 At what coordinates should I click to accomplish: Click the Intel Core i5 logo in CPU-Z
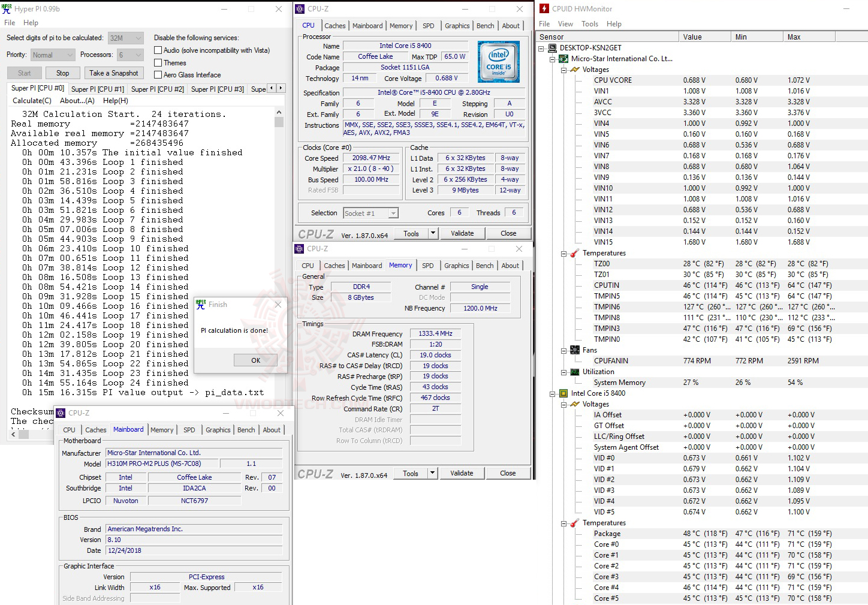[499, 62]
